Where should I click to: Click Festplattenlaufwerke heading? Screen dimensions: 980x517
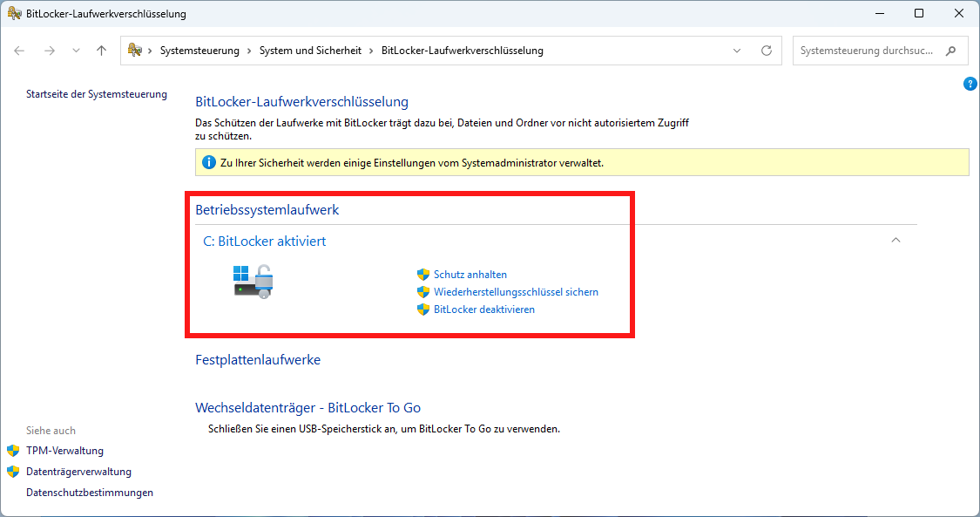point(258,360)
